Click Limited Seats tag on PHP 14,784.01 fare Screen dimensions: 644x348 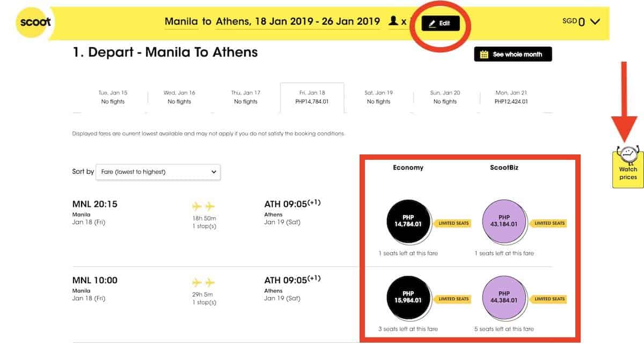454,223
